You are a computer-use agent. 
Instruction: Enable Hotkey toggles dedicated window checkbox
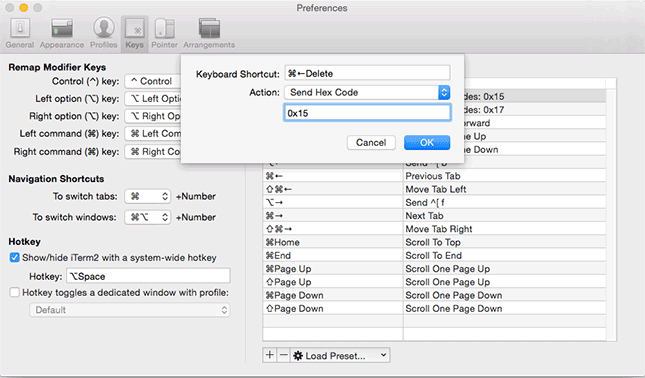click(14, 292)
